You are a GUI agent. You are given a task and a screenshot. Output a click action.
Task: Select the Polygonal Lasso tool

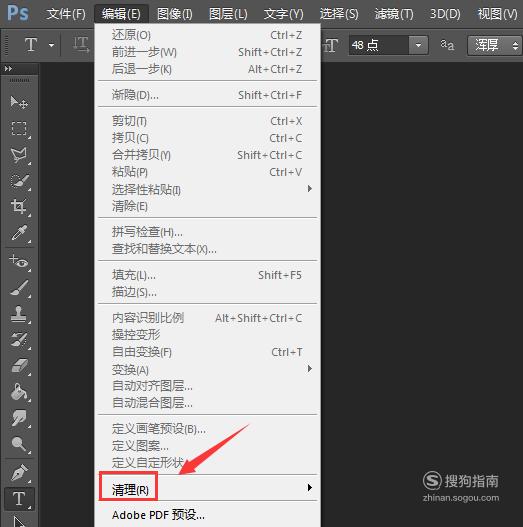(x=19, y=155)
